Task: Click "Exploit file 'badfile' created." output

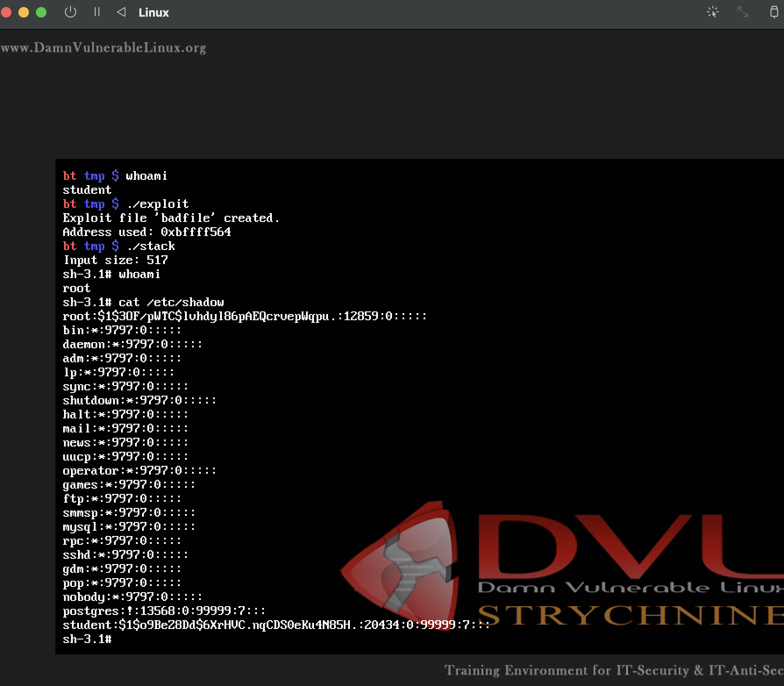Action: point(171,218)
